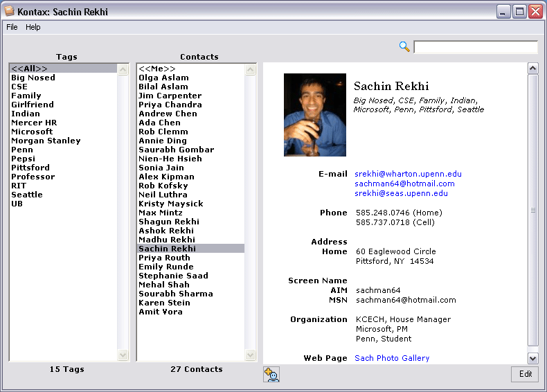Viewport: 547px width, 392px height.
Task: Open srekhi@seas.upenn.edu email link
Action: (x=401, y=193)
